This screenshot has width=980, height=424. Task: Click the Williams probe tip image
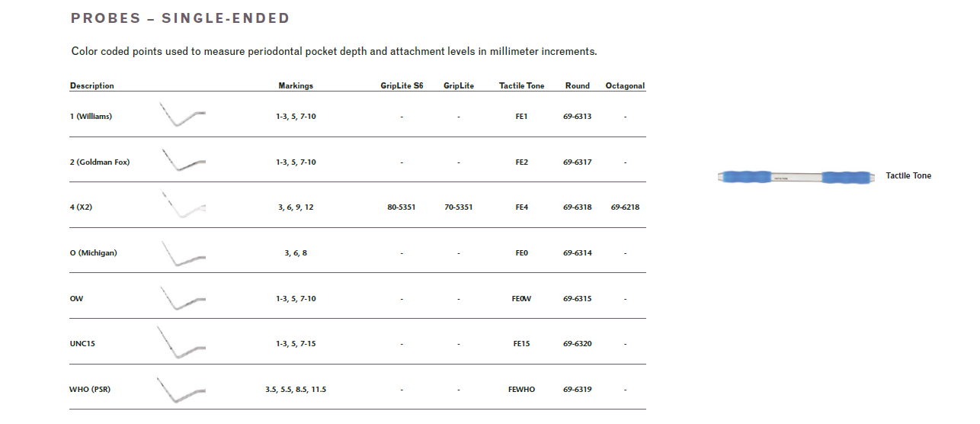point(182,114)
